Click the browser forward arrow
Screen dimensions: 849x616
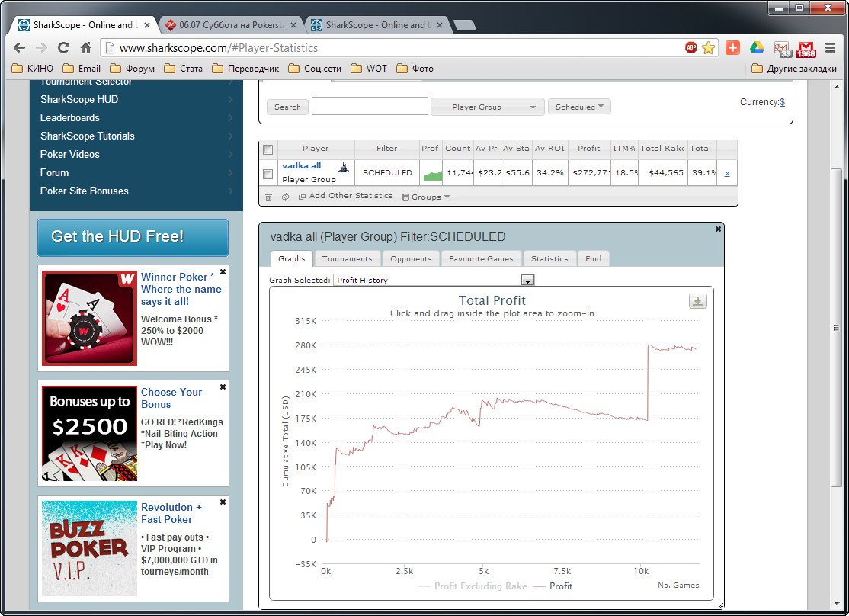41,48
